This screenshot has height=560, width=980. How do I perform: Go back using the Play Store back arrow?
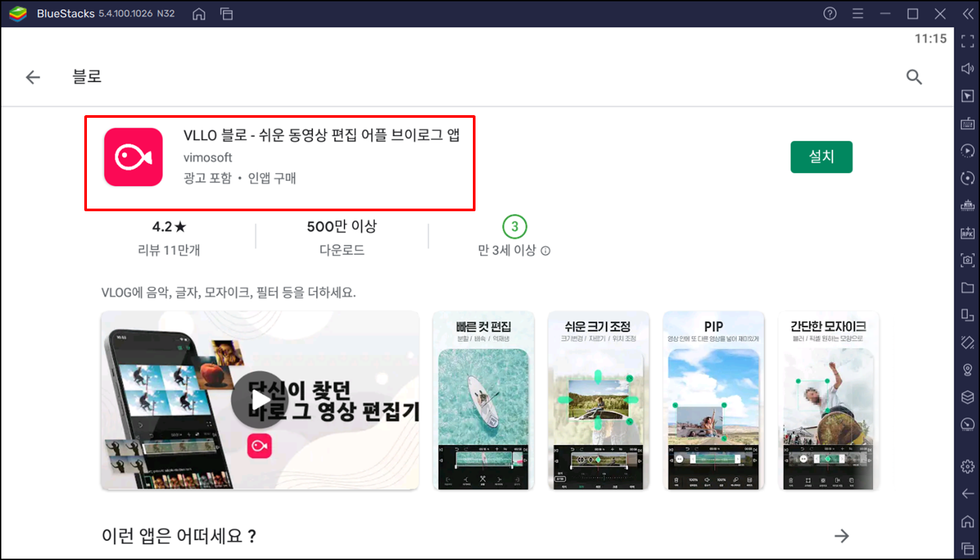pyautogui.click(x=33, y=77)
